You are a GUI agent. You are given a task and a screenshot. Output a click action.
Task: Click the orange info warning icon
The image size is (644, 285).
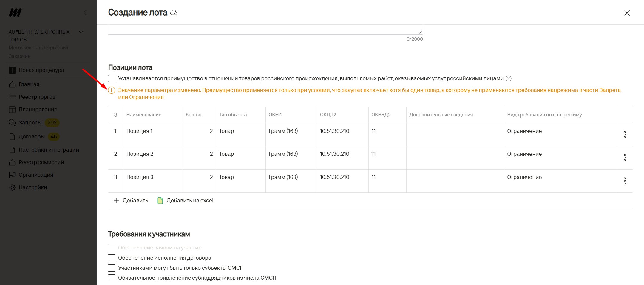[x=112, y=90]
